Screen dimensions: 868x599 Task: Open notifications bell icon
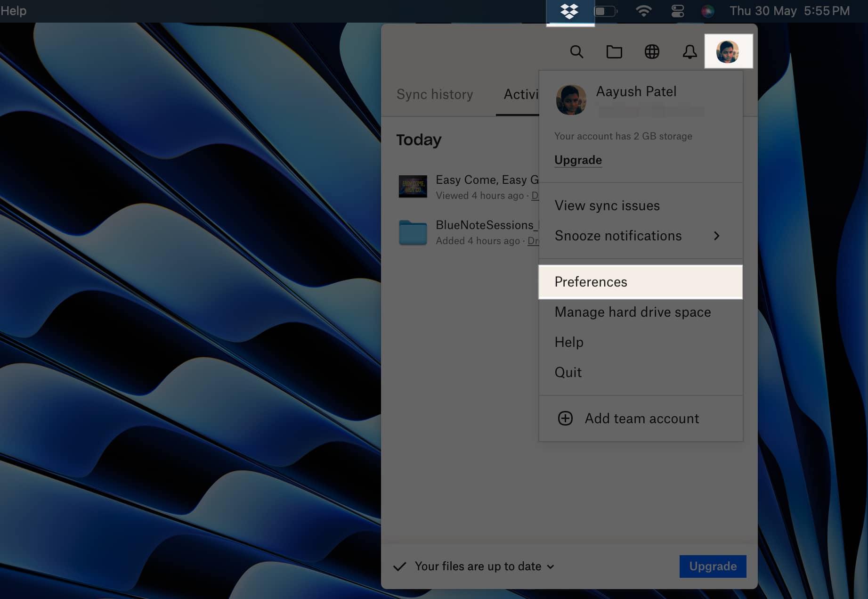tap(690, 51)
